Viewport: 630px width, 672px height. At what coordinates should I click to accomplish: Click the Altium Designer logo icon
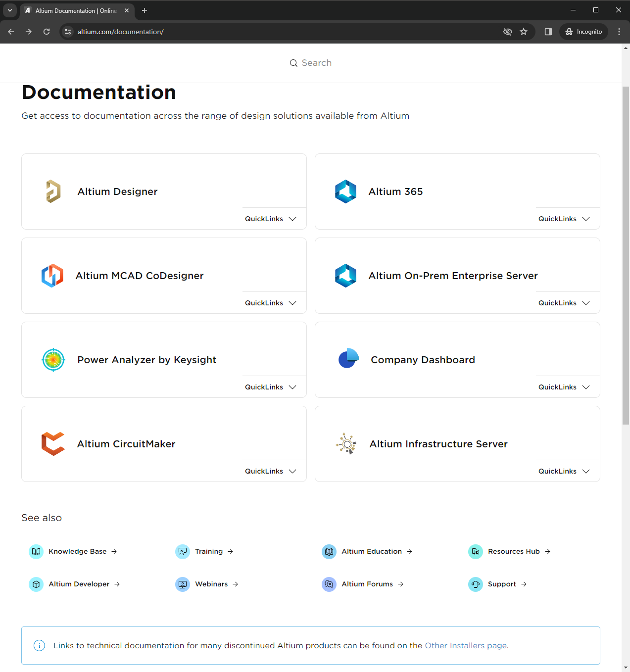[x=53, y=192]
